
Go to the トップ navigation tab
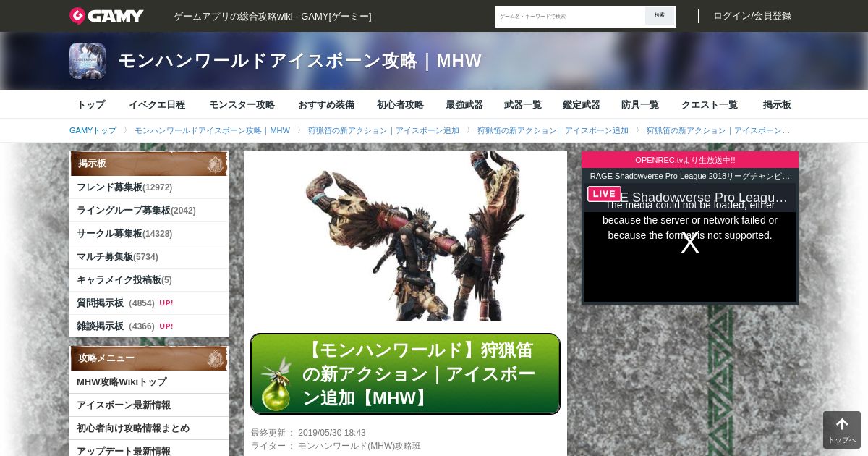(x=91, y=104)
